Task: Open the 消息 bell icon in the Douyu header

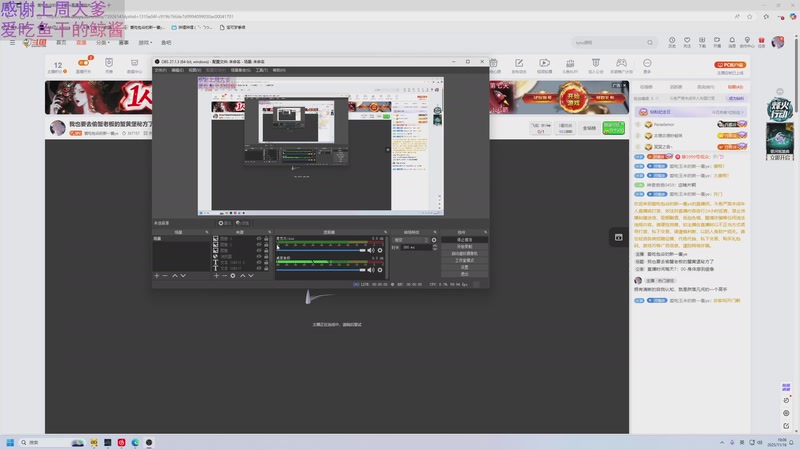Action: 732,42
